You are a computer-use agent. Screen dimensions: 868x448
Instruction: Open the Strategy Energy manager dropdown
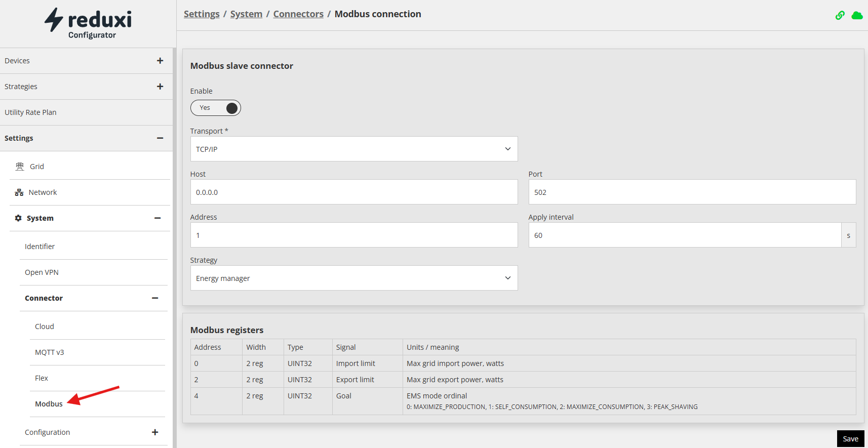coord(354,278)
